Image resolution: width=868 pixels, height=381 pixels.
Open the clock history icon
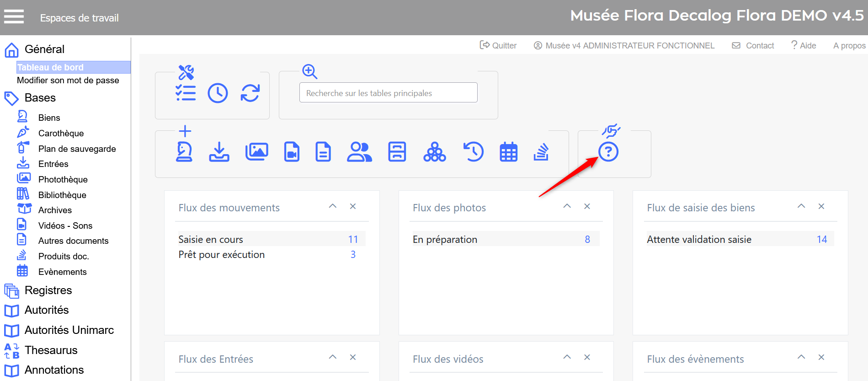(x=218, y=93)
